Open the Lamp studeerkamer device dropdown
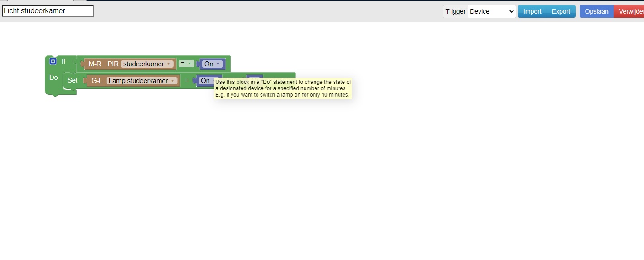The width and height of the screenshot is (644, 260). tap(141, 81)
